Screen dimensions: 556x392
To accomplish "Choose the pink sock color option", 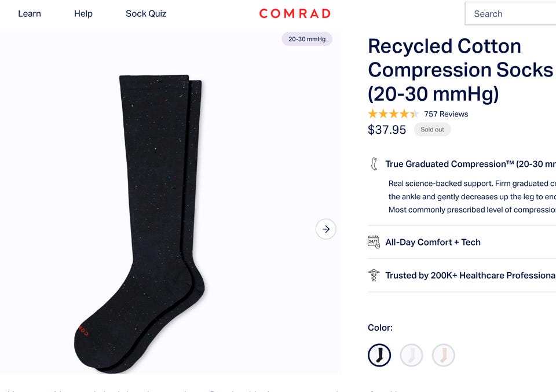I will 443,355.
